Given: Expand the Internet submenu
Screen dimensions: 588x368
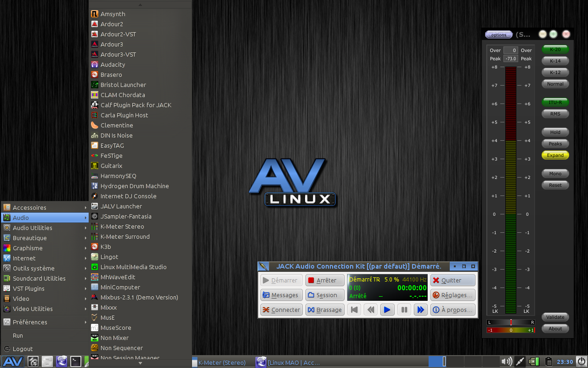Looking at the screenshot, I should (x=45, y=258).
